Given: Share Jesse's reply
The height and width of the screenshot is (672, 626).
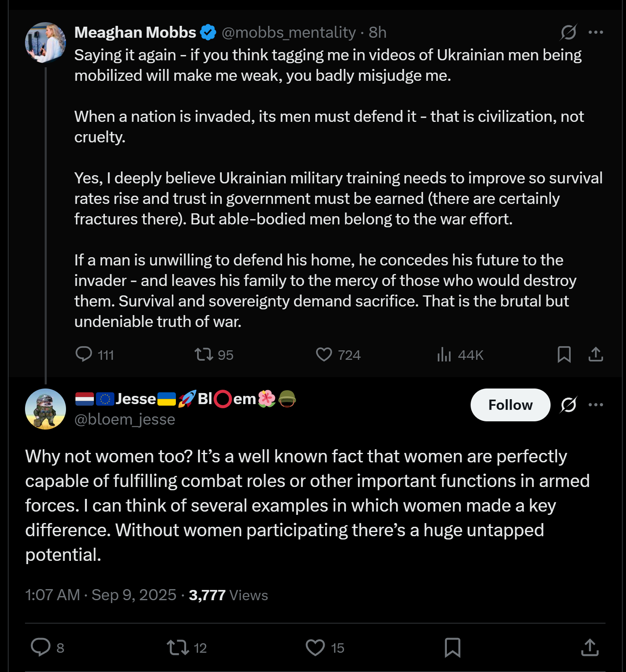Looking at the screenshot, I should point(590,647).
